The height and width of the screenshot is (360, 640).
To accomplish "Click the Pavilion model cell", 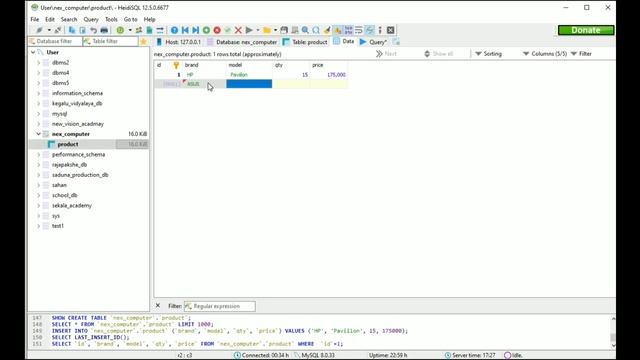I will (249, 75).
